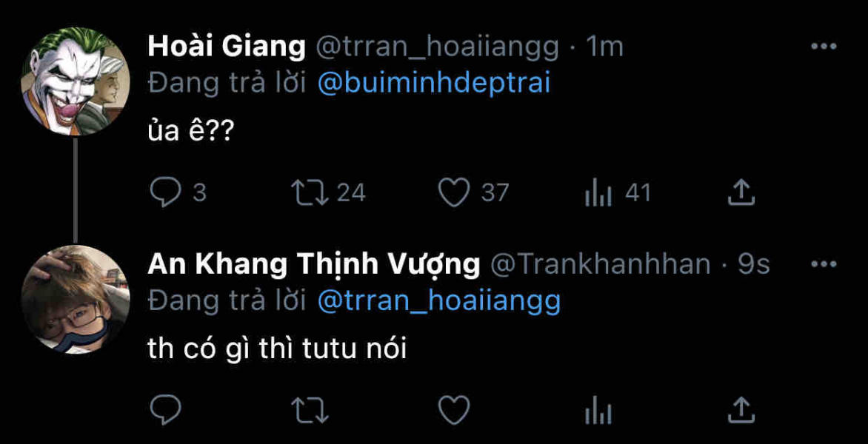Open more options for An Khang Thịnh Vượng's tweet
The image size is (868, 444).
(x=823, y=264)
